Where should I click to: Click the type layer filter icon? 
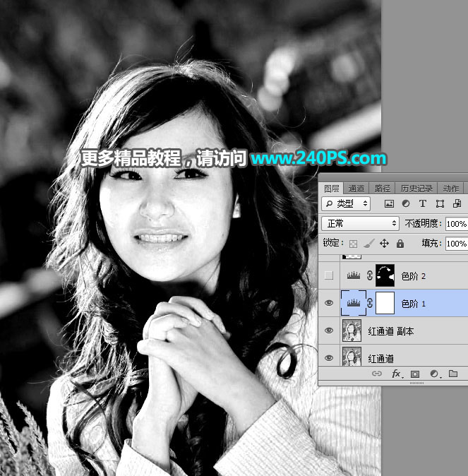pyautogui.click(x=423, y=203)
